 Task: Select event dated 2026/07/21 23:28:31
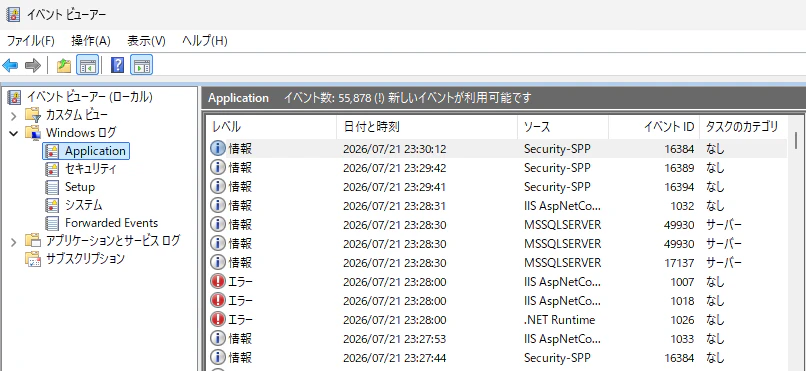(497, 206)
